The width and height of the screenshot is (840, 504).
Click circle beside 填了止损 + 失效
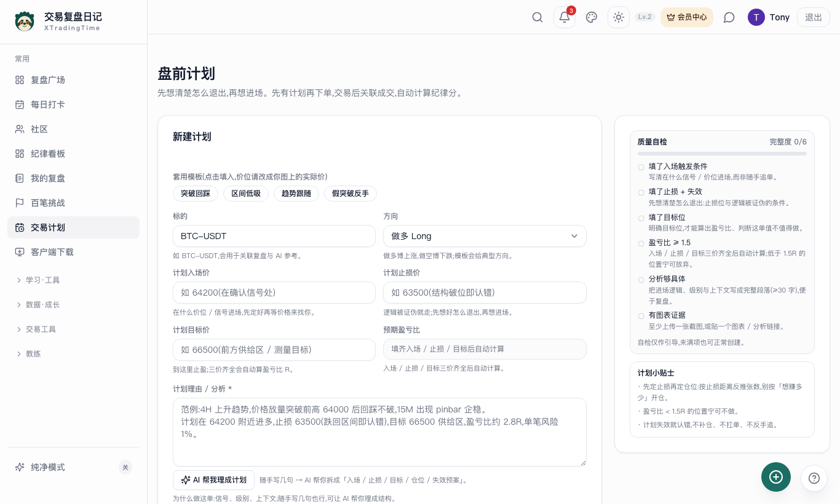tap(641, 192)
